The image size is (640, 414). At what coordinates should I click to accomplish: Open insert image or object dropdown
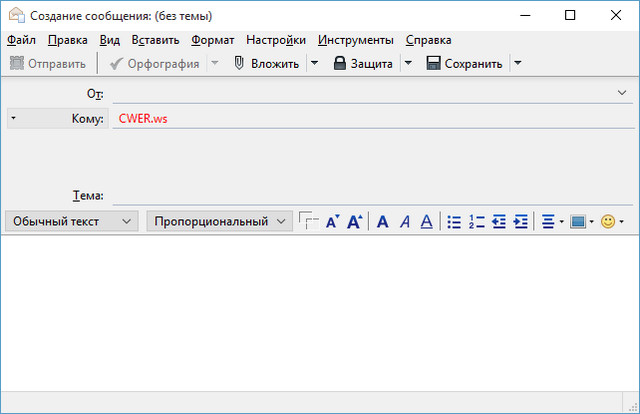(x=582, y=222)
